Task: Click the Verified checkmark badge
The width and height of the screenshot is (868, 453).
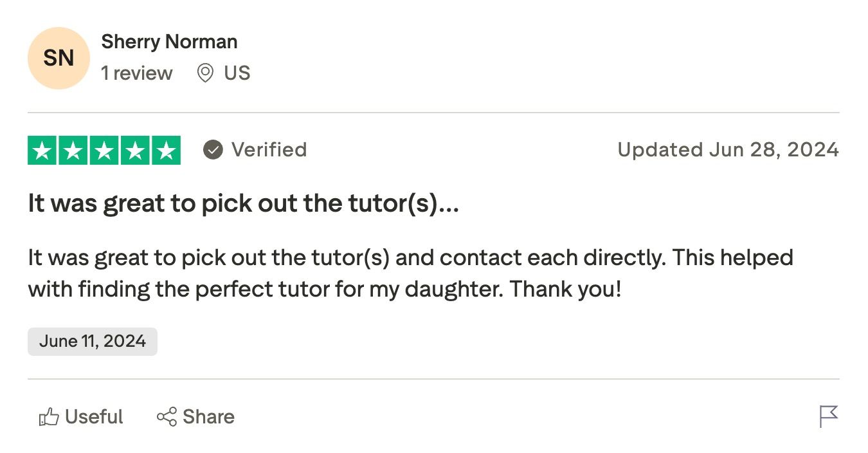Action: (212, 150)
